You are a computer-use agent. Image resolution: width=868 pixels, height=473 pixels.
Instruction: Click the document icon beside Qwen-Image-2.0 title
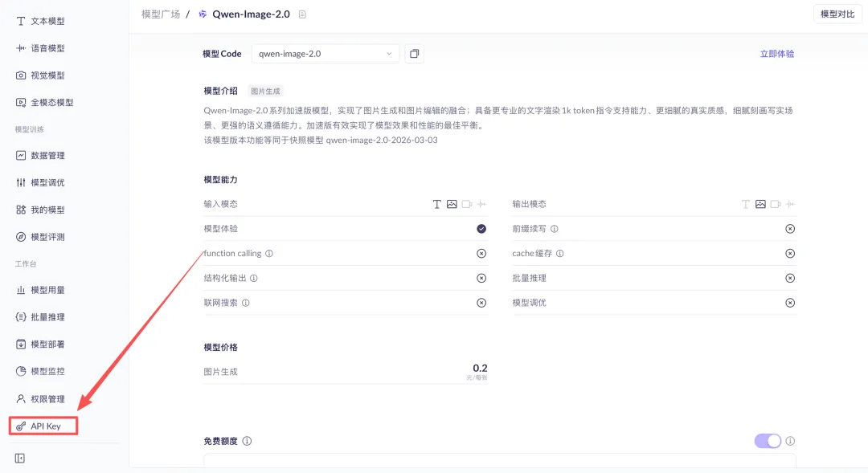(x=302, y=14)
